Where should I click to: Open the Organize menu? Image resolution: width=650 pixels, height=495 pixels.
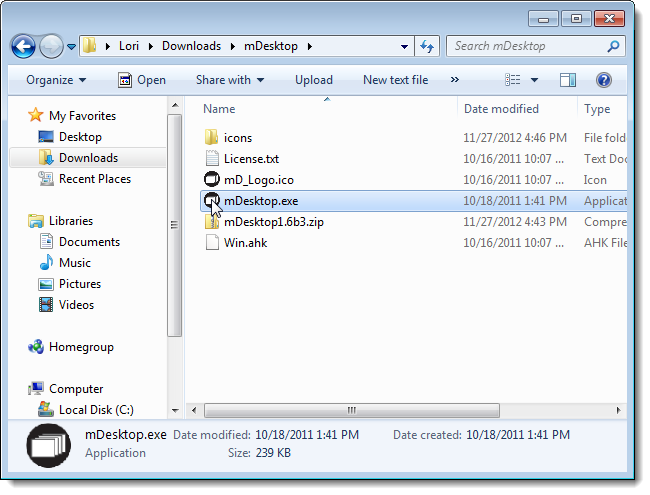pyautogui.click(x=56, y=80)
